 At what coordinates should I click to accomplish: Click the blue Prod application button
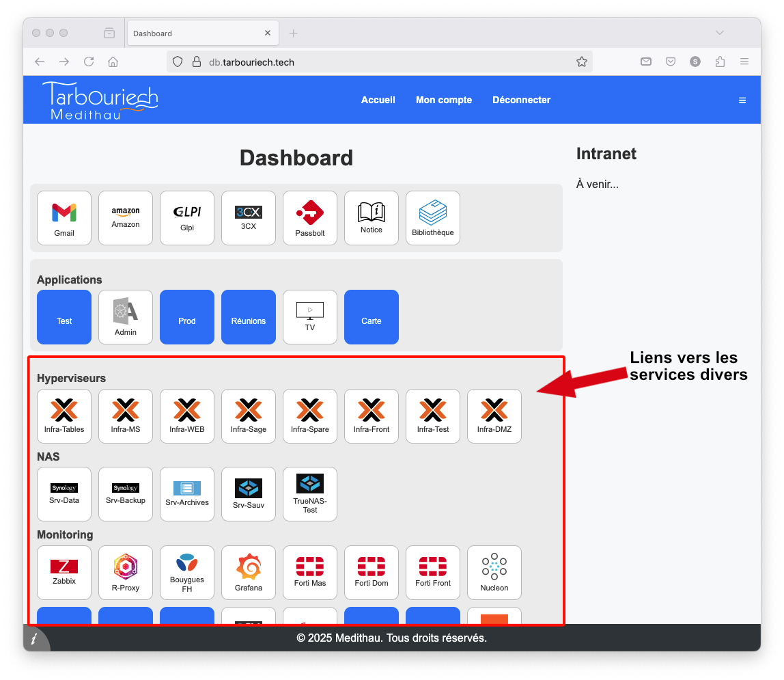pyautogui.click(x=187, y=317)
